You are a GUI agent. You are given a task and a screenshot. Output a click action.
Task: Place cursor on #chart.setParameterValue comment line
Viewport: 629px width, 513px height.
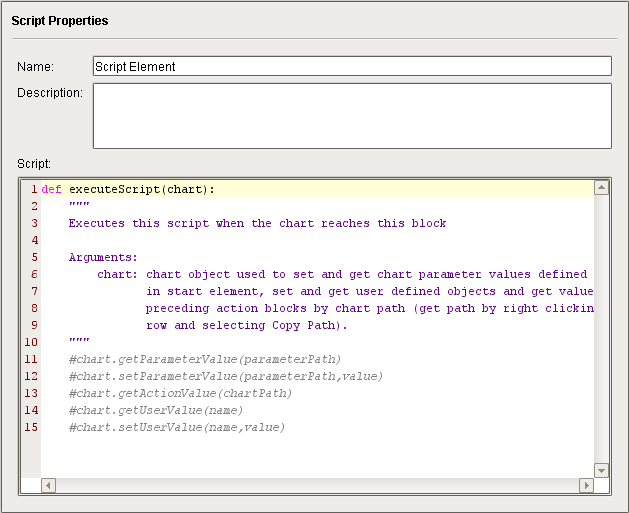click(225, 376)
